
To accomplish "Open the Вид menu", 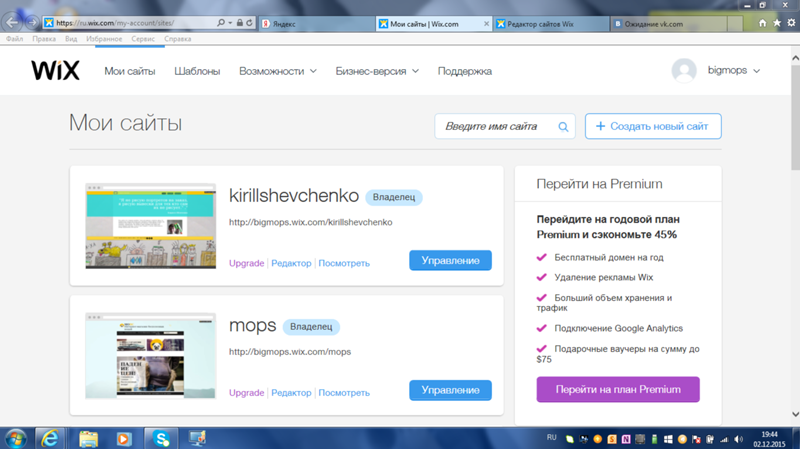I will coord(71,39).
